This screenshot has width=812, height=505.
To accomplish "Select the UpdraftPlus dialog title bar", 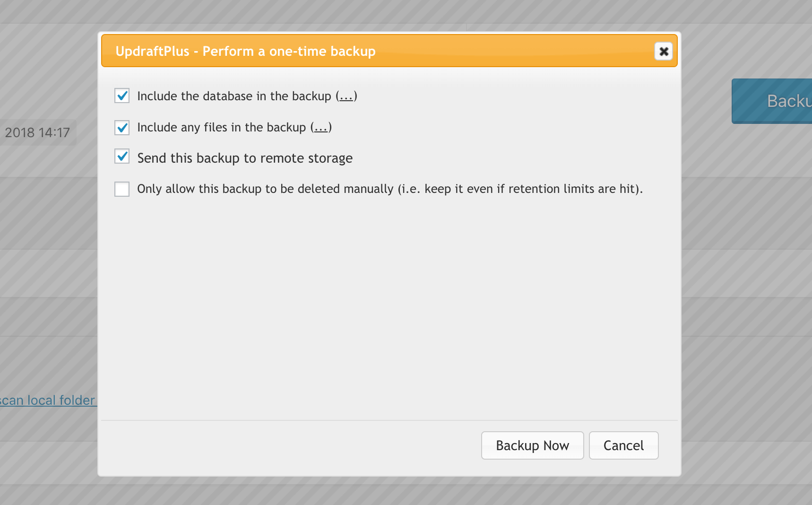I will pos(389,51).
